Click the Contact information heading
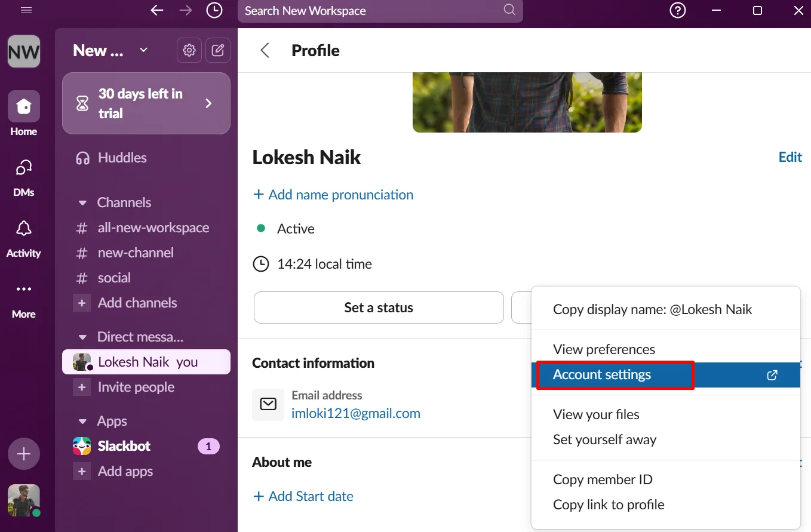Image resolution: width=811 pixels, height=532 pixels. click(314, 363)
